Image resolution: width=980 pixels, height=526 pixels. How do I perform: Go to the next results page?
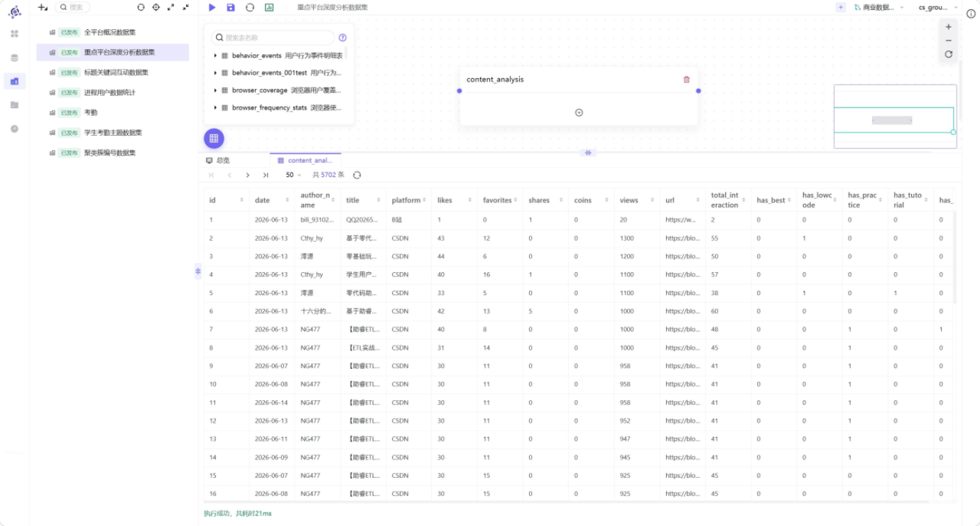click(x=247, y=175)
